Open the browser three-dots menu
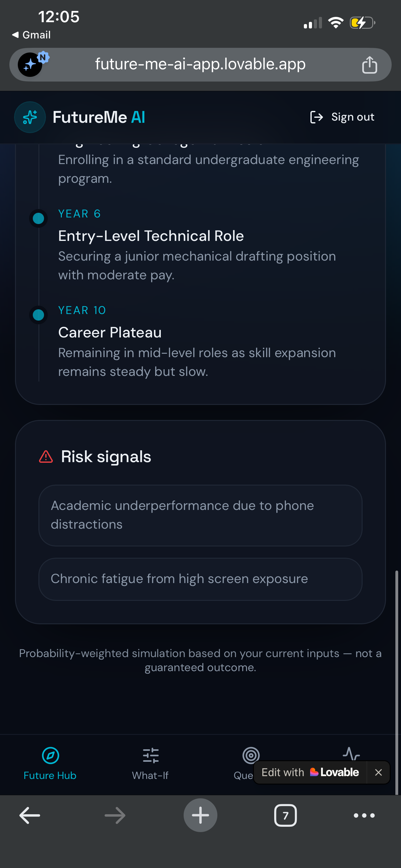The image size is (401, 868). [364, 816]
